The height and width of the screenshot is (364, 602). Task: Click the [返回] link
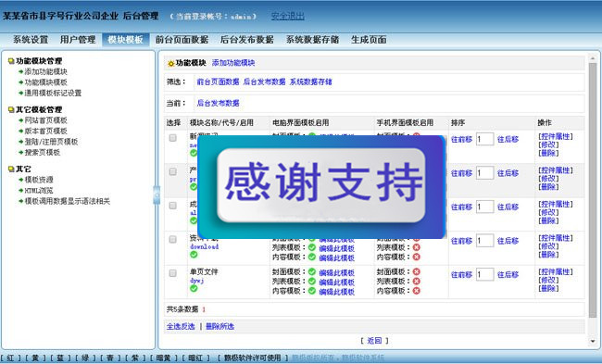point(374,341)
